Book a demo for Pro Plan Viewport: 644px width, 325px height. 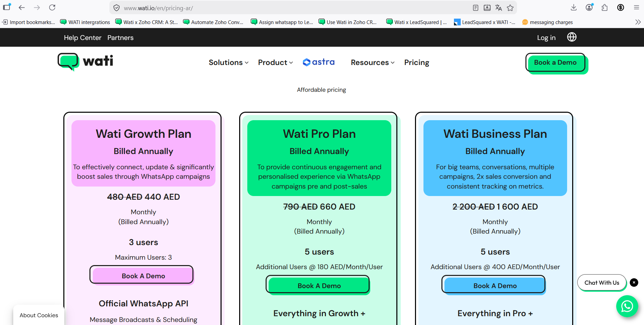(318, 285)
